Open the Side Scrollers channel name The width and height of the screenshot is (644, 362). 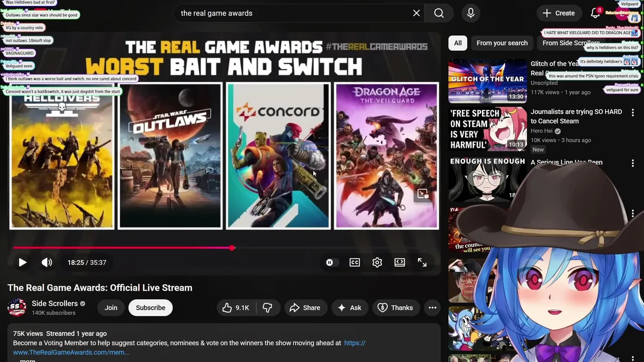click(x=54, y=303)
